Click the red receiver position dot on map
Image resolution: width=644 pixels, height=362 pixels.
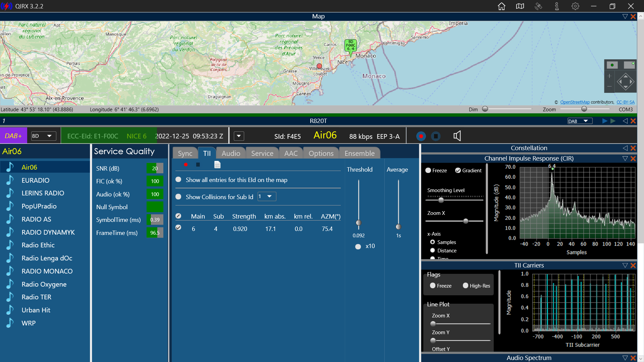click(319, 66)
